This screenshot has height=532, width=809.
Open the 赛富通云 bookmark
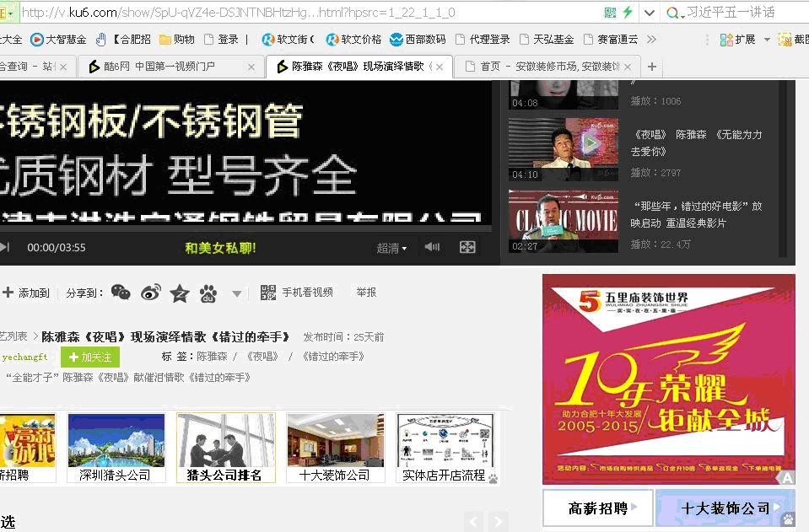click(611, 39)
